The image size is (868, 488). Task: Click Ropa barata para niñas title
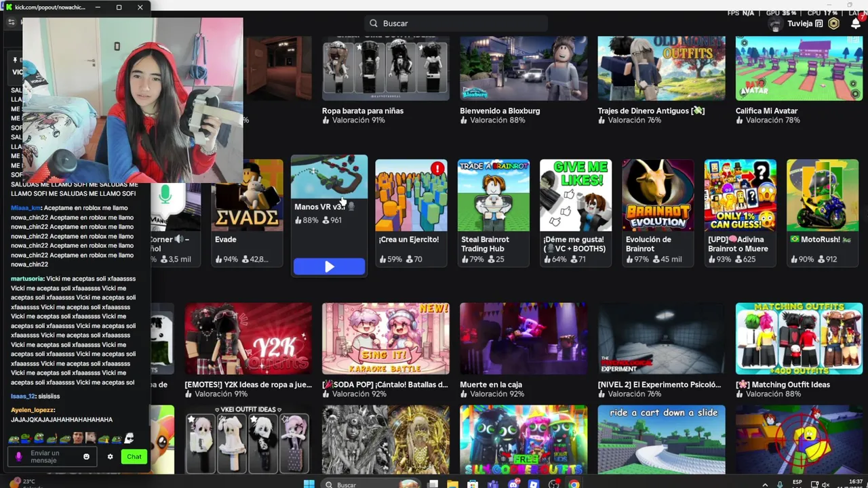click(363, 110)
